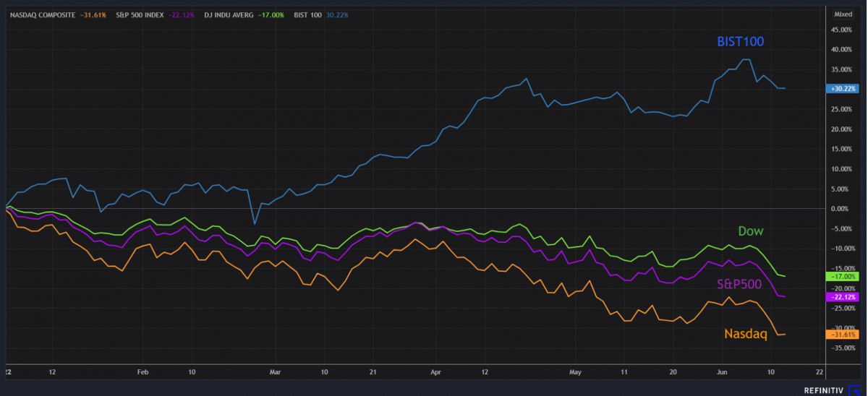Click the Jun date label

coord(721,371)
